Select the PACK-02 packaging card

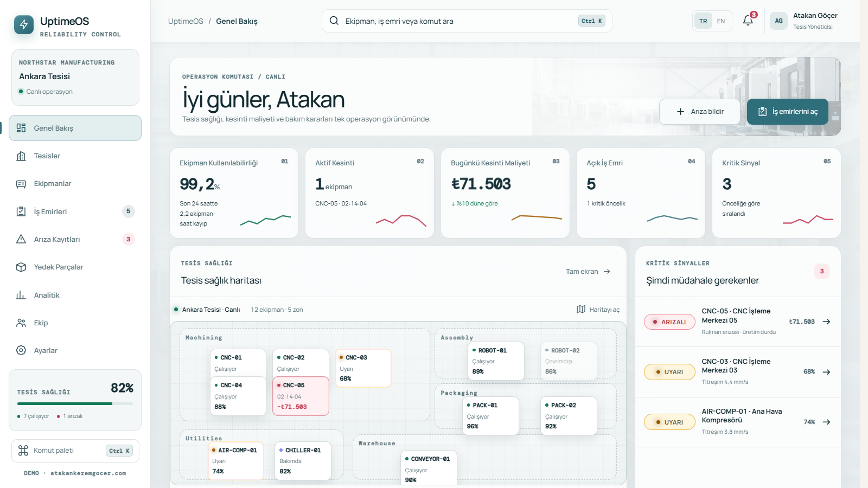tap(569, 415)
